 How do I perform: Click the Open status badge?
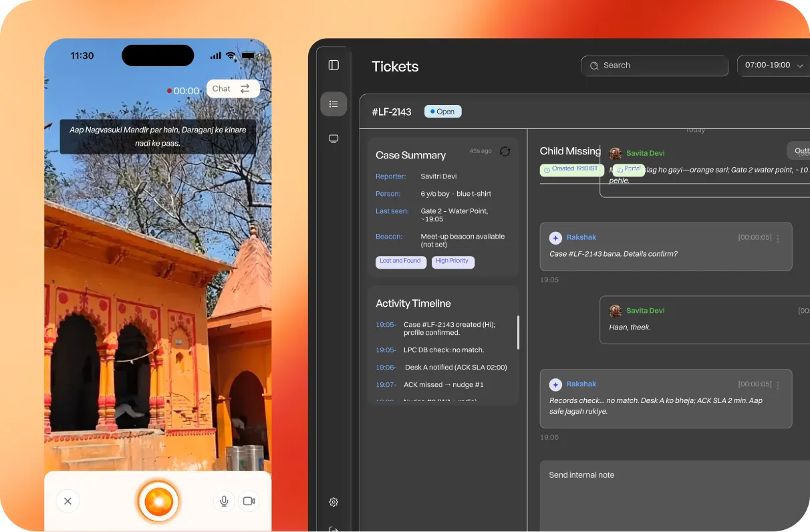tap(443, 112)
